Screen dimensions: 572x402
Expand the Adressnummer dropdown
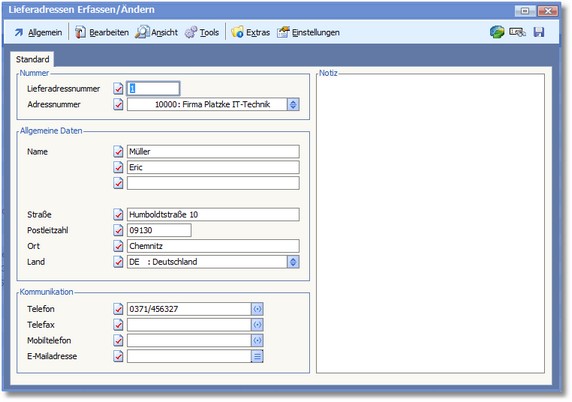[293, 104]
